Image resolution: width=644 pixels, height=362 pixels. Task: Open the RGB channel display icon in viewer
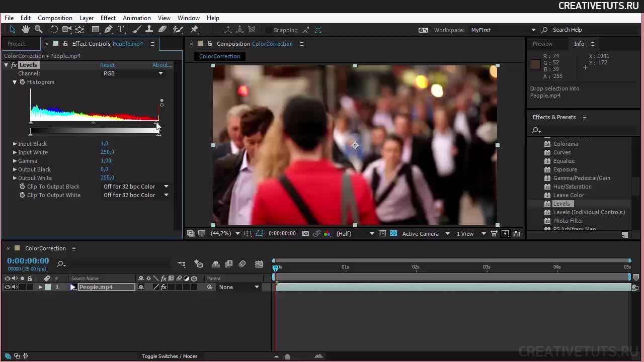tap(328, 233)
